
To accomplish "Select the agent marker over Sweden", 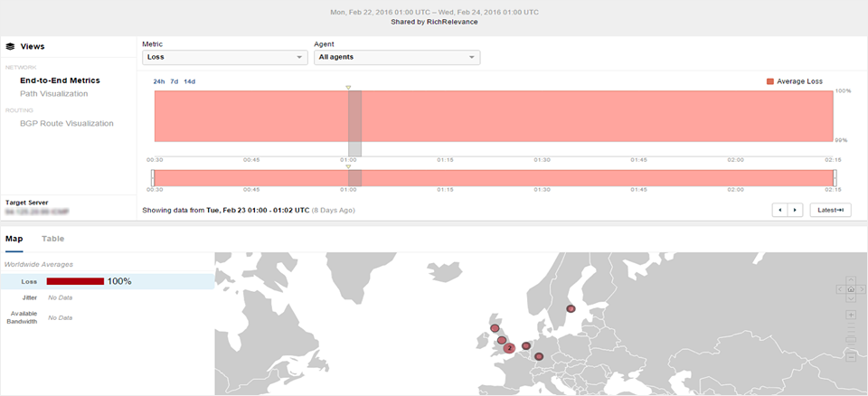I will (x=571, y=309).
